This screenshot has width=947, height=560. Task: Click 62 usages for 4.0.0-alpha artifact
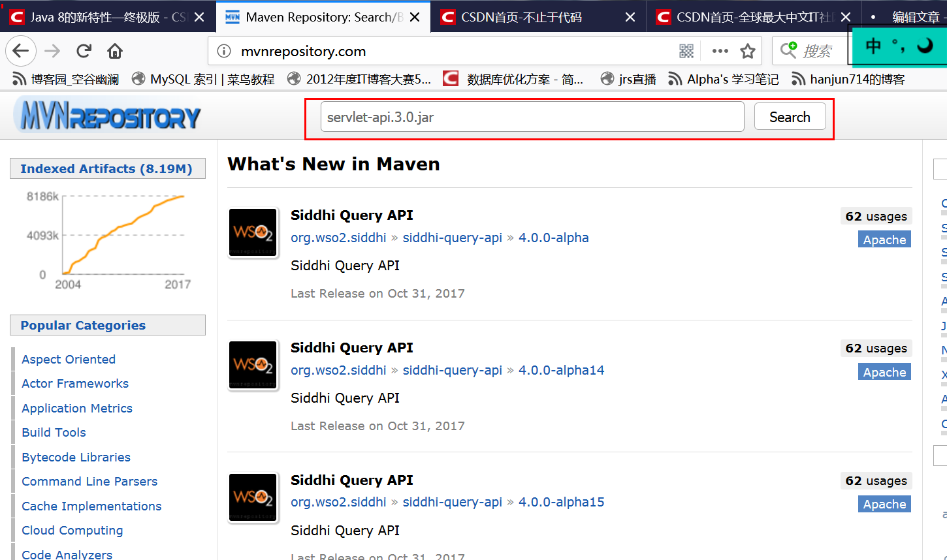click(876, 216)
